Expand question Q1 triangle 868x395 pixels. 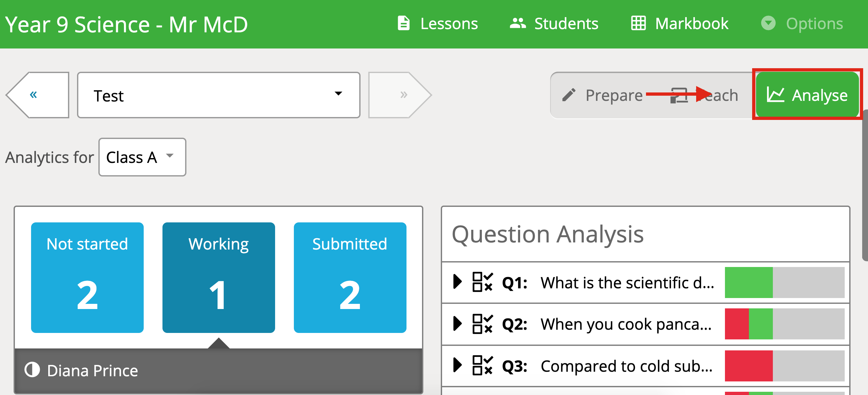457,282
